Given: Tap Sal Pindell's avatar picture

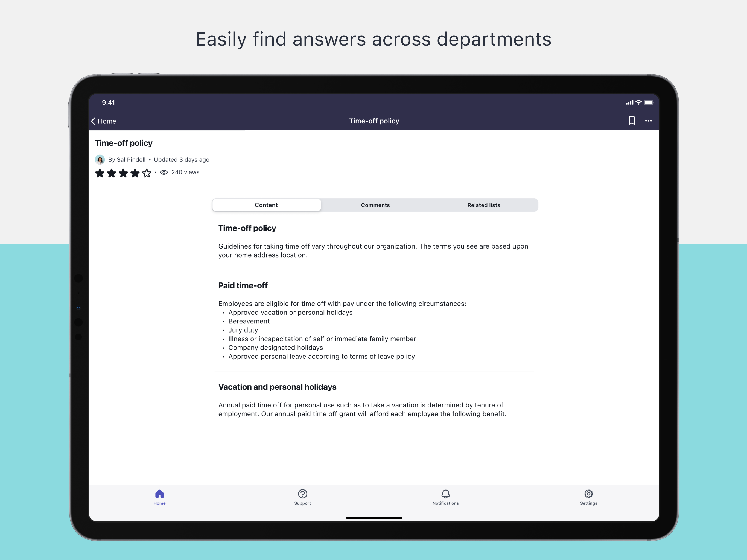Looking at the screenshot, I should click(100, 159).
